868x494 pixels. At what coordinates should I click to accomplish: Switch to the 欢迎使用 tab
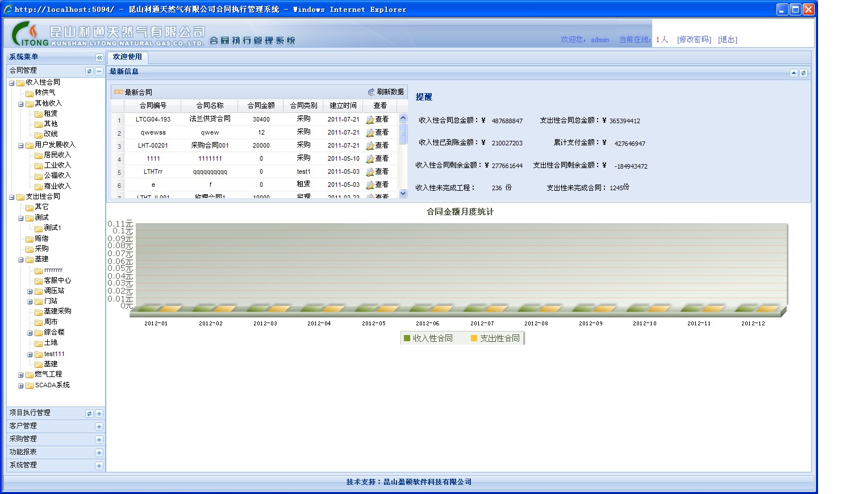(127, 57)
